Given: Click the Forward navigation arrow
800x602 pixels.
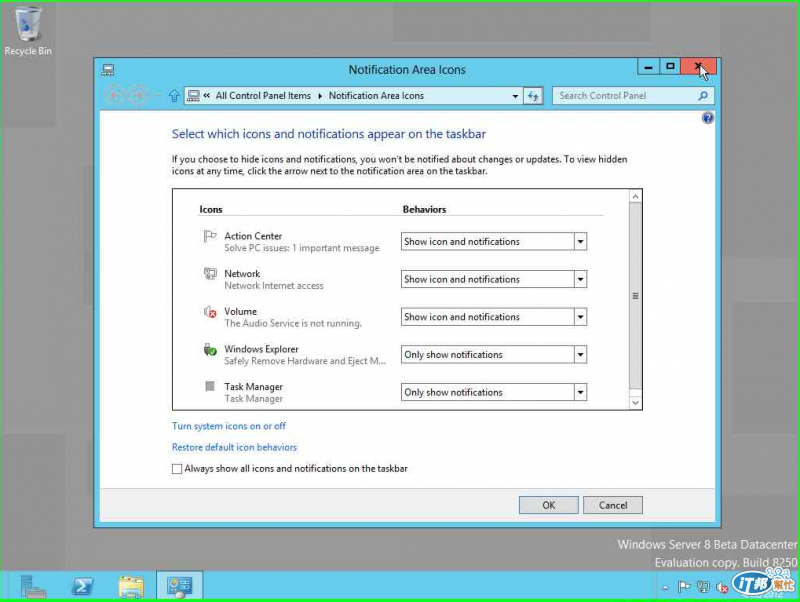Looking at the screenshot, I should pyautogui.click(x=138, y=95).
